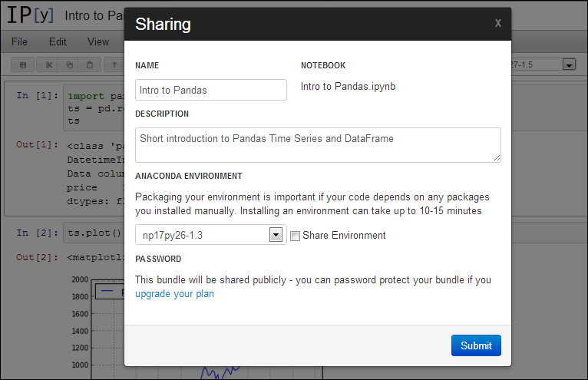This screenshot has height=380, width=588.
Task: Open the toolbar dropdown behind the dialog
Action: (569, 64)
